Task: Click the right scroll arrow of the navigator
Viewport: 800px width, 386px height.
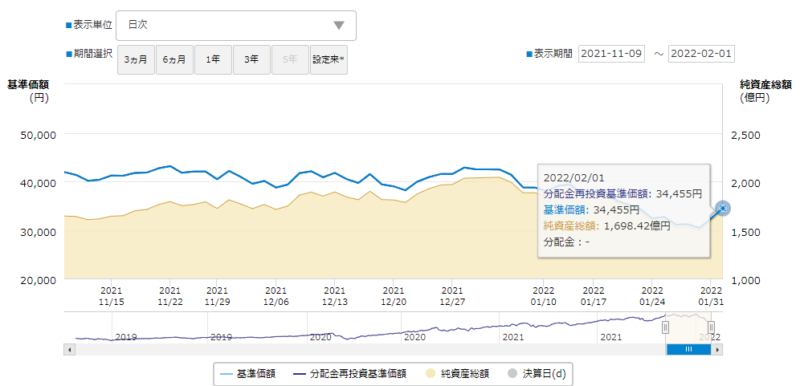Action: (717, 350)
